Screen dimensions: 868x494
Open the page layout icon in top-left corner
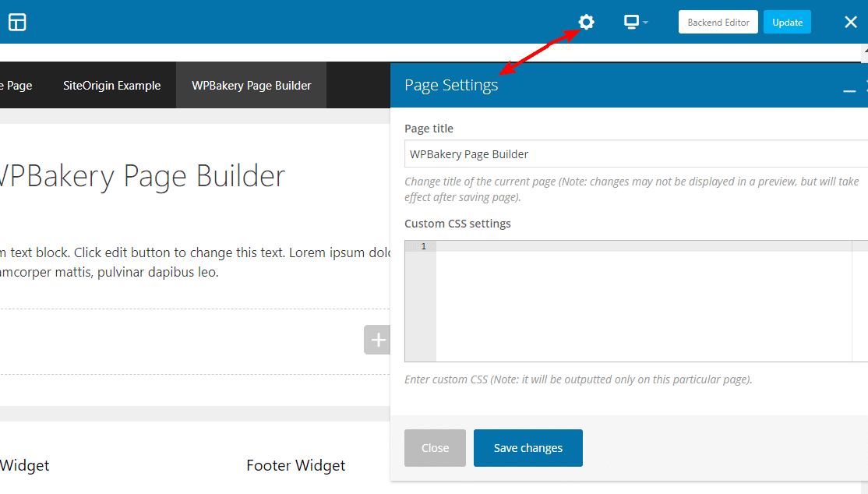(x=17, y=22)
